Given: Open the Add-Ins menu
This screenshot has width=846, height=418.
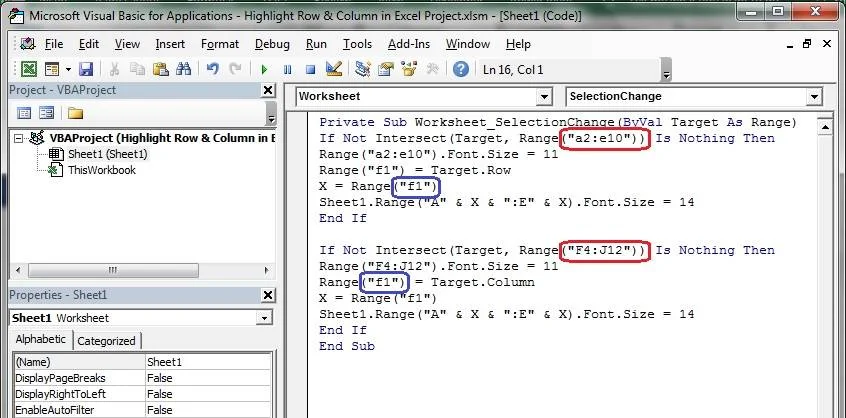Looking at the screenshot, I should 409,44.
